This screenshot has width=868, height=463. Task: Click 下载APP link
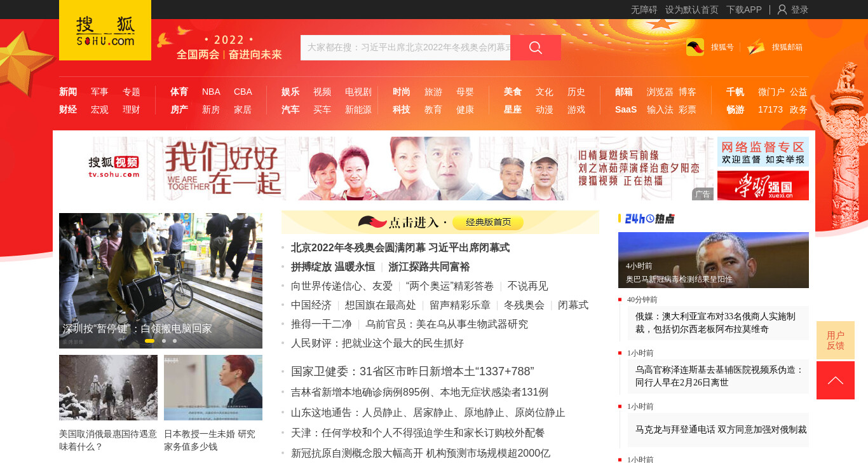pos(744,10)
